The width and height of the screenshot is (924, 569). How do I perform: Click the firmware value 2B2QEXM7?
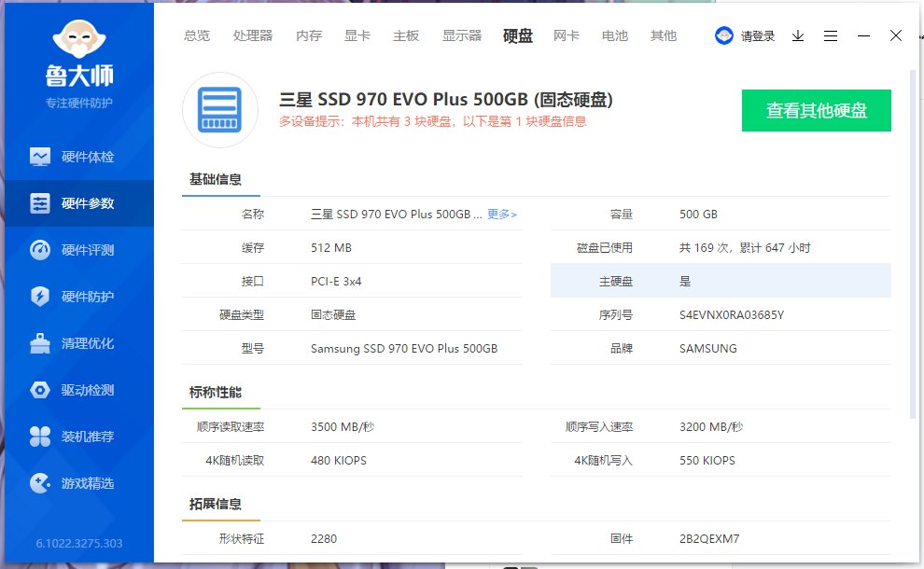click(709, 539)
